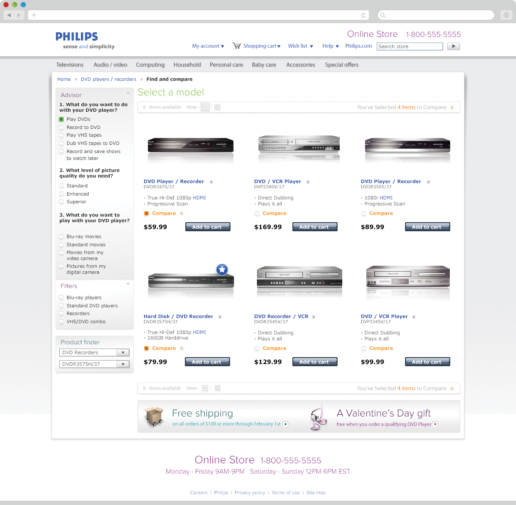
Task: Click icon next to DVD Player / Recorder $59.99 title
Action: (x=211, y=182)
